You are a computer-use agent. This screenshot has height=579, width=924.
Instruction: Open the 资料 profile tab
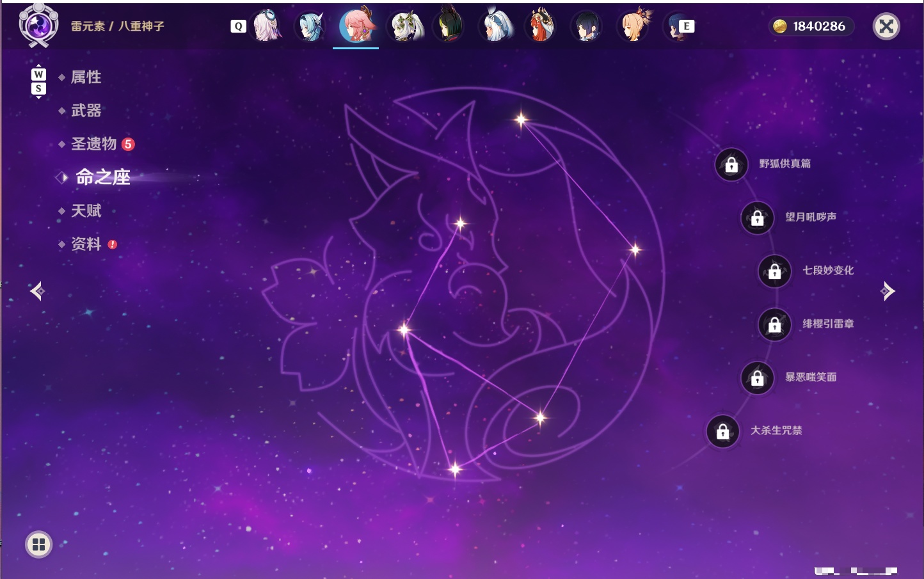coord(86,244)
